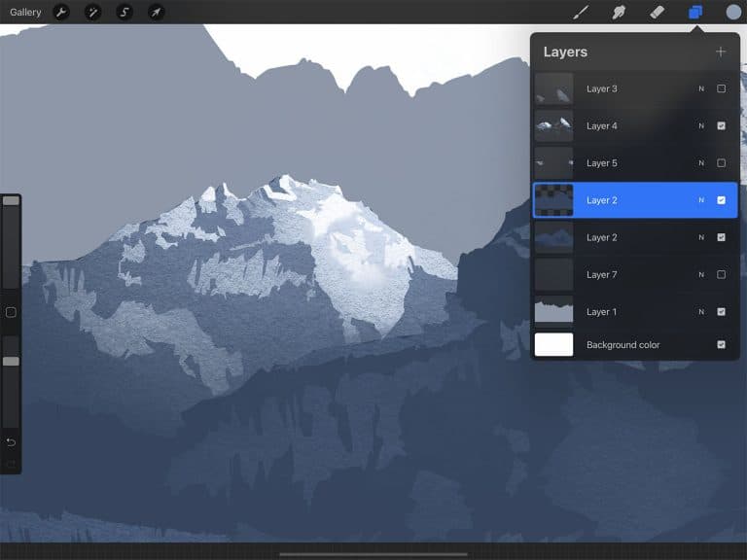The image size is (747, 560).
Task: Open blend mode N for unselected Layer 2
Action: pos(701,237)
